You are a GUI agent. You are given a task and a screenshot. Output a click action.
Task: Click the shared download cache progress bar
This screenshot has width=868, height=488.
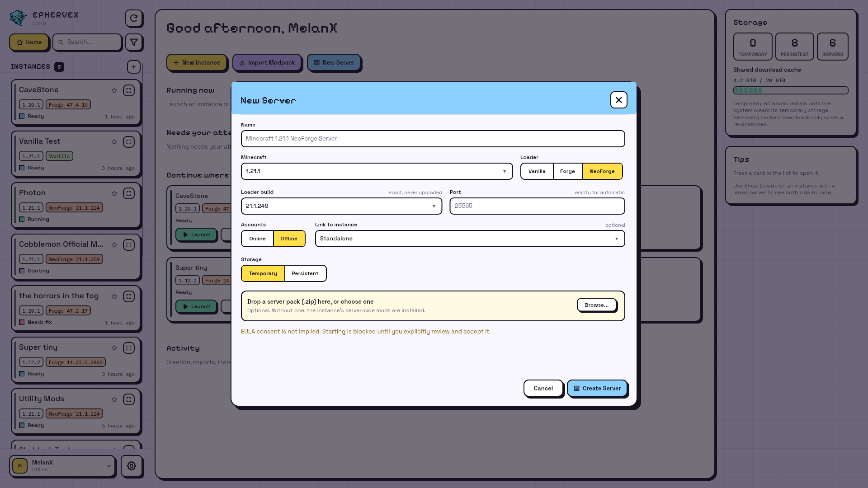pos(791,90)
